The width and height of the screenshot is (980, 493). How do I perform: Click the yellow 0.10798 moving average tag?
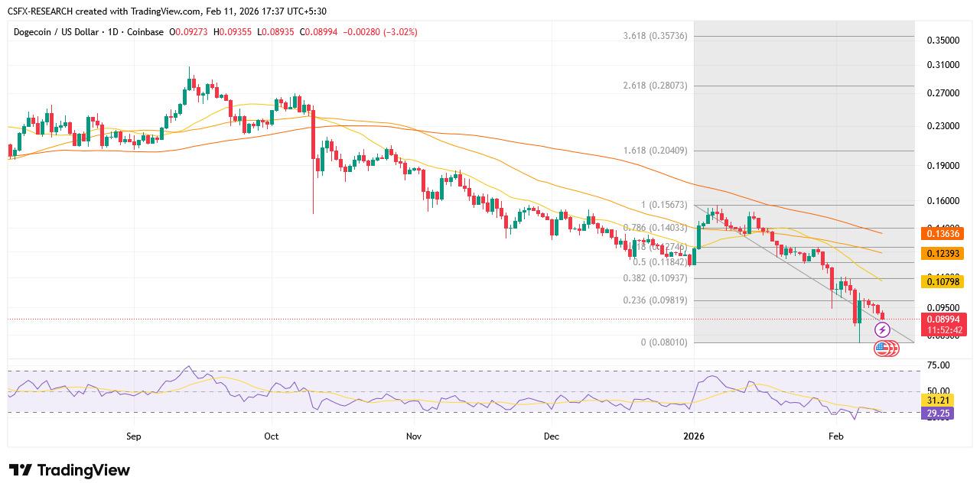(x=945, y=282)
